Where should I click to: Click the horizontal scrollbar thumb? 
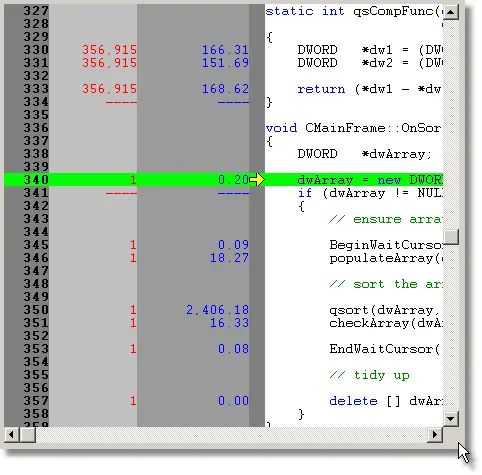pyautogui.click(x=28, y=434)
